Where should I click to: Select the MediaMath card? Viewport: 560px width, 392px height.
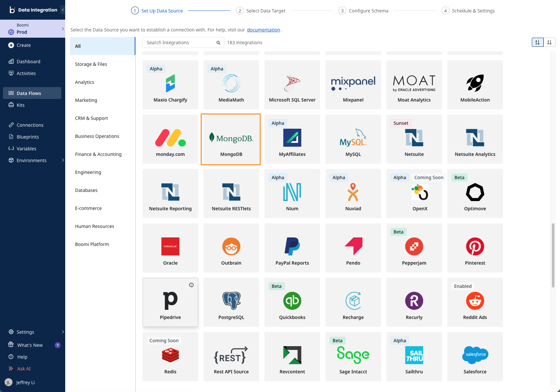231,85
